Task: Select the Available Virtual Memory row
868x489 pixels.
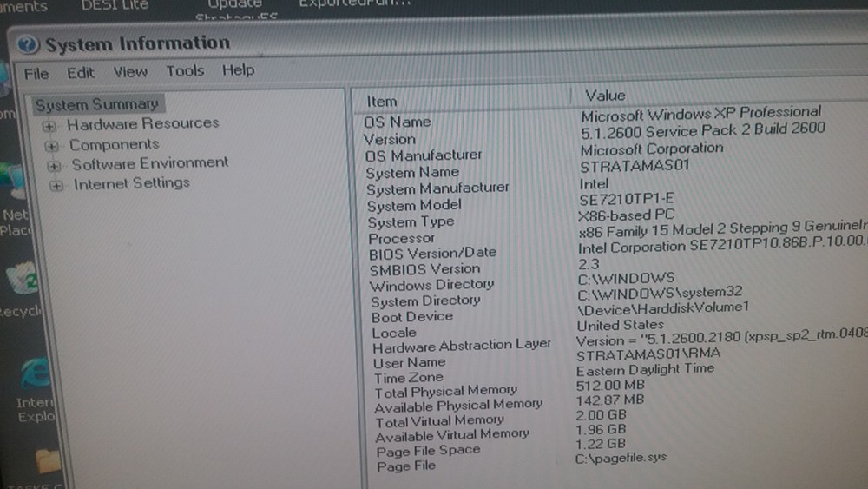Action: pyautogui.click(x=451, y=436)
